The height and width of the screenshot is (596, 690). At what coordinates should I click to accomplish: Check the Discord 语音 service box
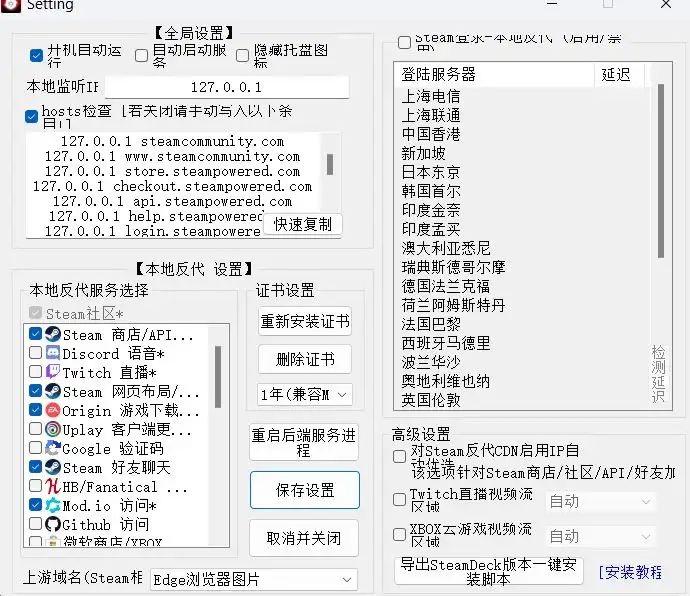(x=36, y=353)
